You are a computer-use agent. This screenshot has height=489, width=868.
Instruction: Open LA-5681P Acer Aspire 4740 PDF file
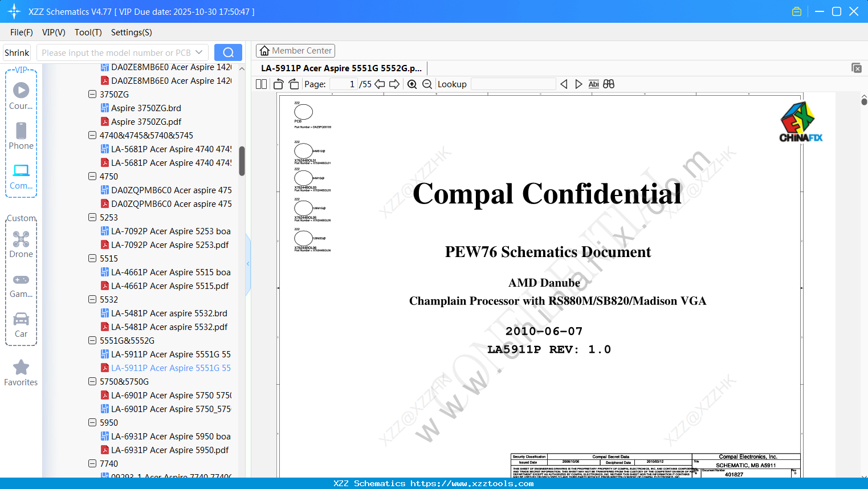[166, 162]
